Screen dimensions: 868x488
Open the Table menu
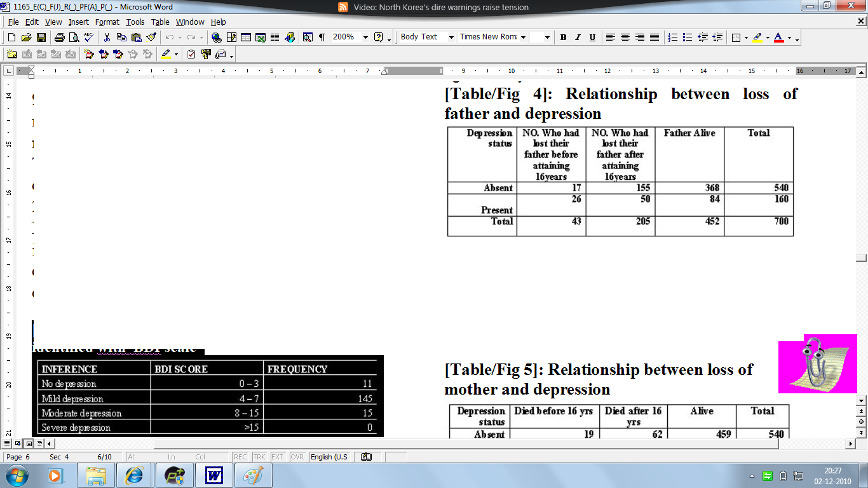160,22
